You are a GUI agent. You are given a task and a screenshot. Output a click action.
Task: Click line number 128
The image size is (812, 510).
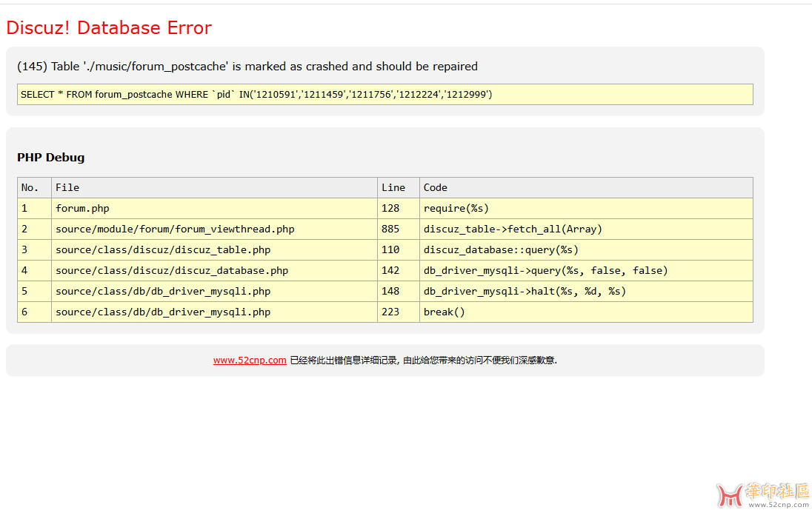(x=399, y=209)
